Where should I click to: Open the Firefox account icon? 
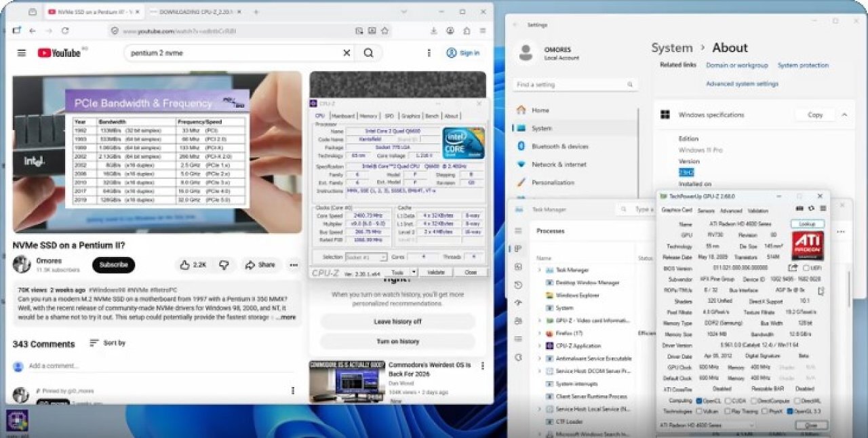450,31
